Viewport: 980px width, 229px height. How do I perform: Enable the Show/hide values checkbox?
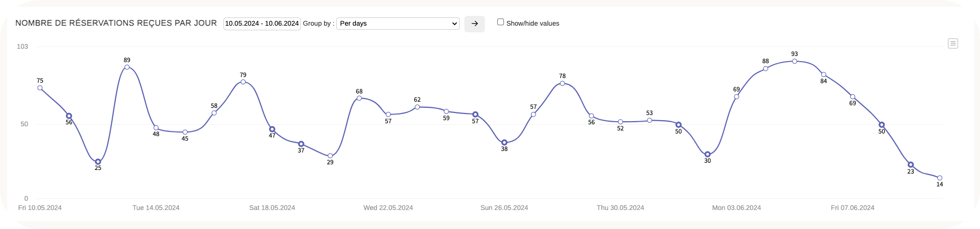coord(501,22)
